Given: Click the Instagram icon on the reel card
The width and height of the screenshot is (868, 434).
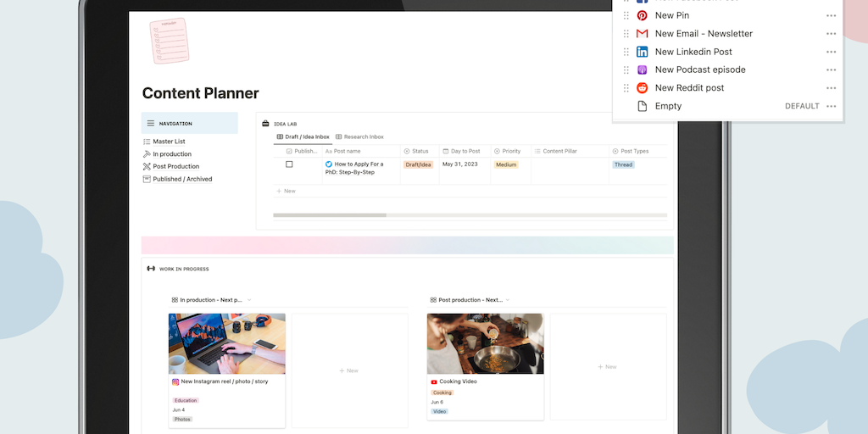Looking at the screenshot, I should pyautogui.click(x=175, y=381).
